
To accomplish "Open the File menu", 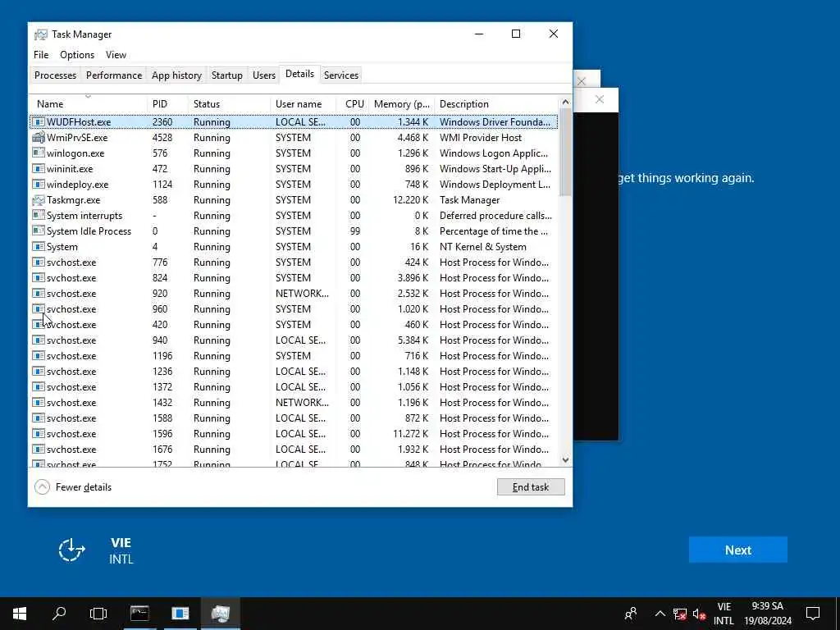I will [41, 55].
